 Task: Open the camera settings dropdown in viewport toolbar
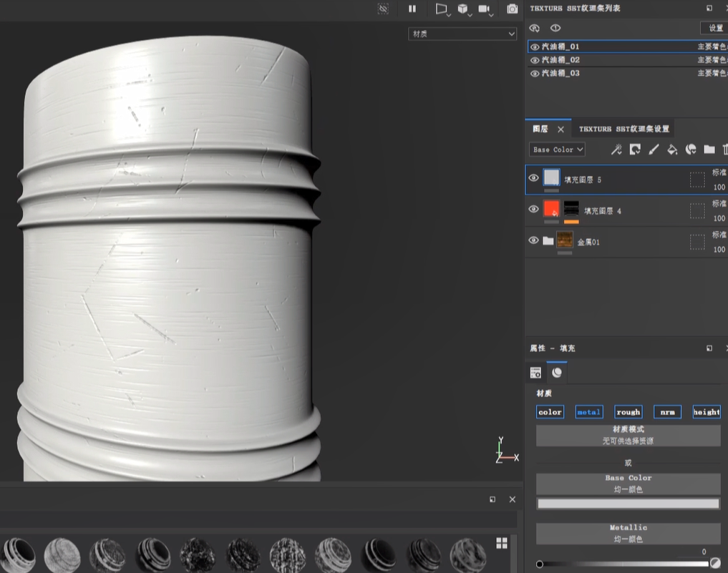pos(485,9)
